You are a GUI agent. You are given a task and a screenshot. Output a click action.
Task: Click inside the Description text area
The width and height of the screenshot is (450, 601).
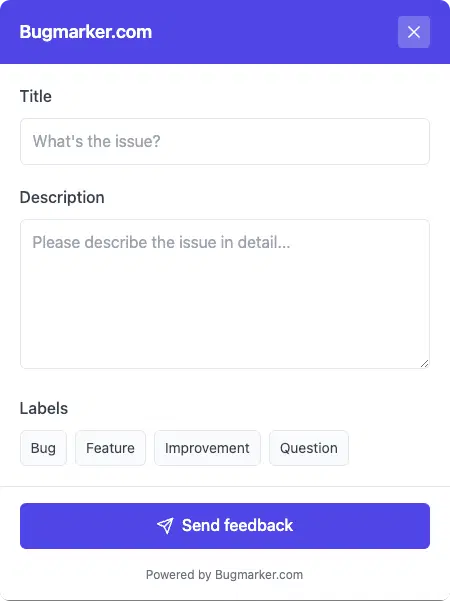coord(225,294)
